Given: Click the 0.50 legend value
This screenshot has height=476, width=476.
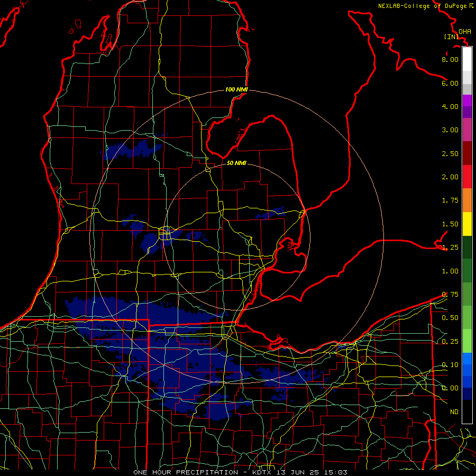Looking at the screenshot, I should [450, 318].
